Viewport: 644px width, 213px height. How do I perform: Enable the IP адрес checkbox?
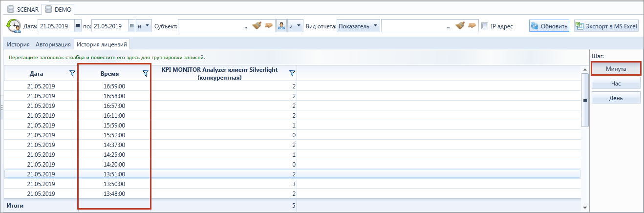[x=485, y=26]
